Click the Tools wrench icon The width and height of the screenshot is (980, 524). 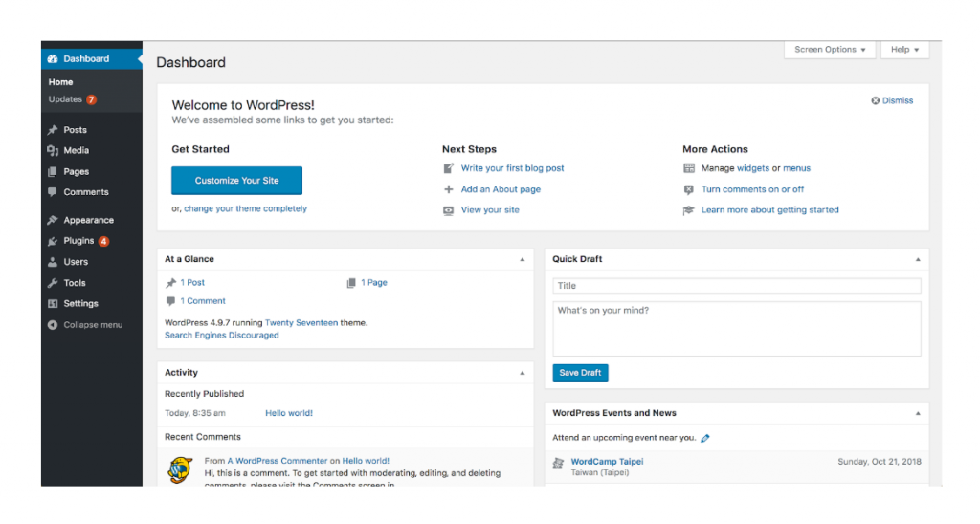coord(53,283)
